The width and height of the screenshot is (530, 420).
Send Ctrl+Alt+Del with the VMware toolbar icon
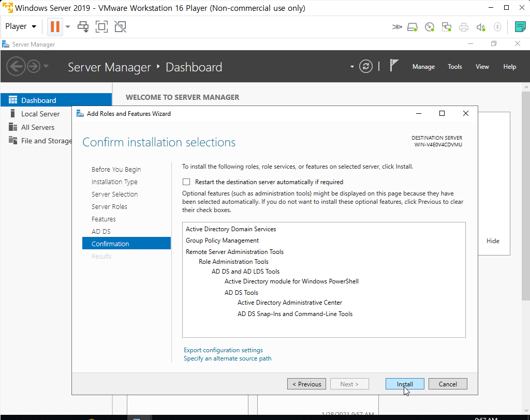(83, 27)
